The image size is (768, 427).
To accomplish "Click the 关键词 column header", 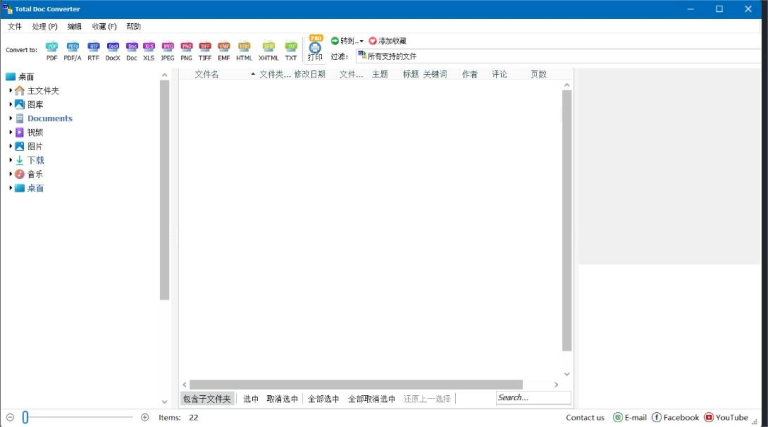I will [x=435, y=74].
